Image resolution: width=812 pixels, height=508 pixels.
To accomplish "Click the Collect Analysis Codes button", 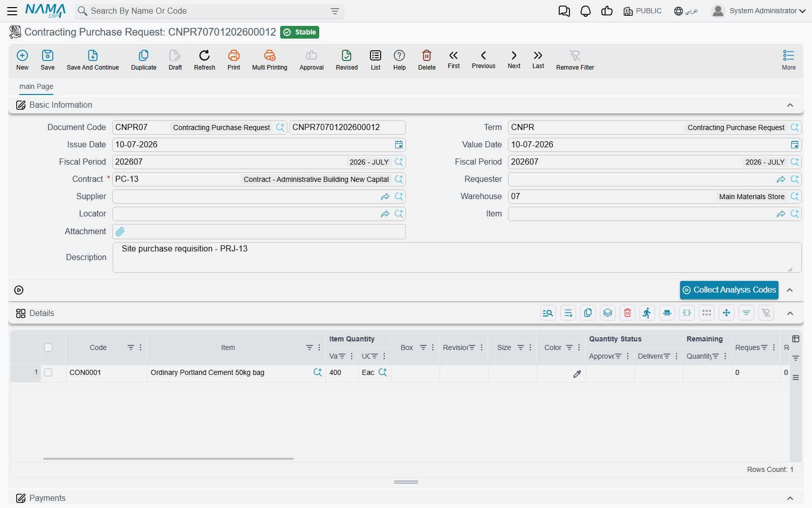I will [x=729, y=290].
